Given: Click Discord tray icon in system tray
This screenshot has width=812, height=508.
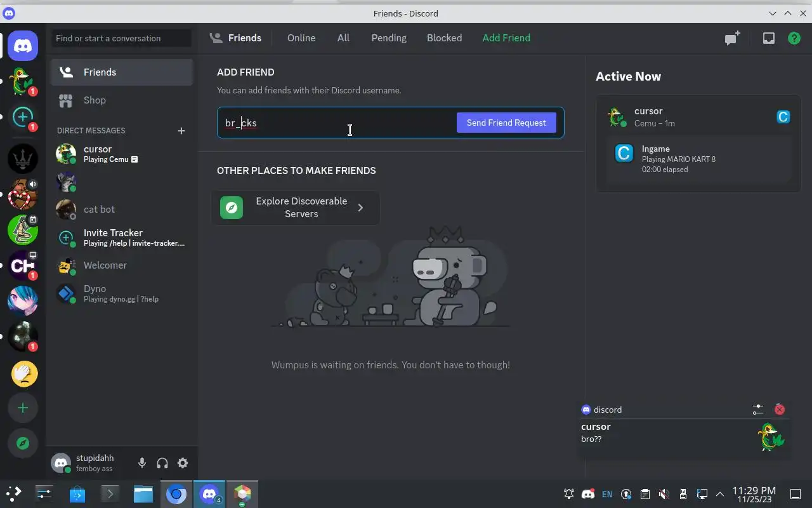Looking at the screenshot, I should tap(588, 493).
